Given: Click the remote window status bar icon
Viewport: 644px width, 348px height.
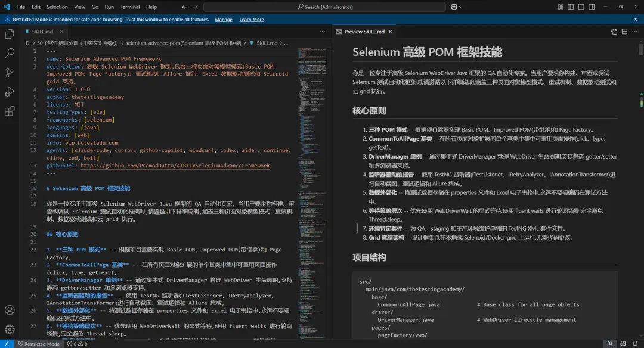Looking at the screenshot, I should tap(7, 343).
